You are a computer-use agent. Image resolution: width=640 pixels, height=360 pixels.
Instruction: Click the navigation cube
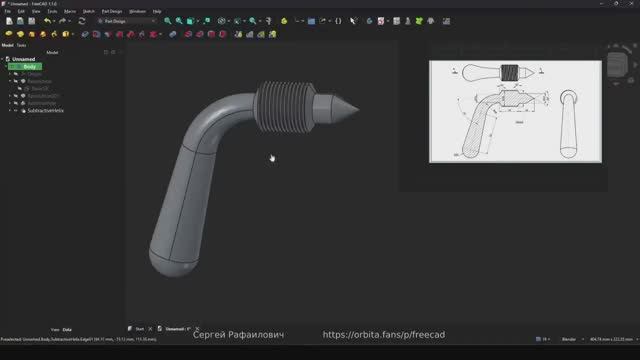617,64
